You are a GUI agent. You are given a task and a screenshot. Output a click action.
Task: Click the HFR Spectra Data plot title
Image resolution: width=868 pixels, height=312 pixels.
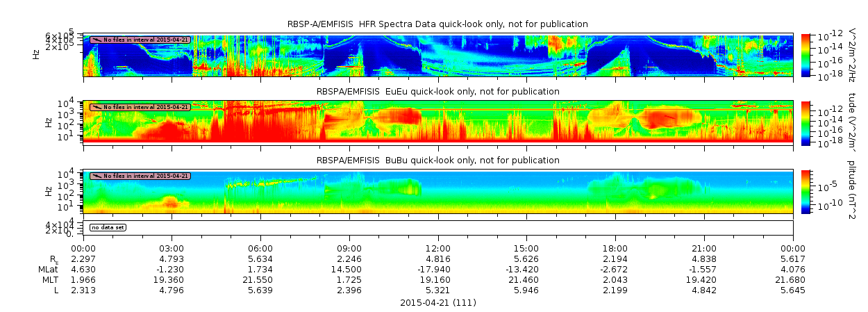tap(437, 24)
